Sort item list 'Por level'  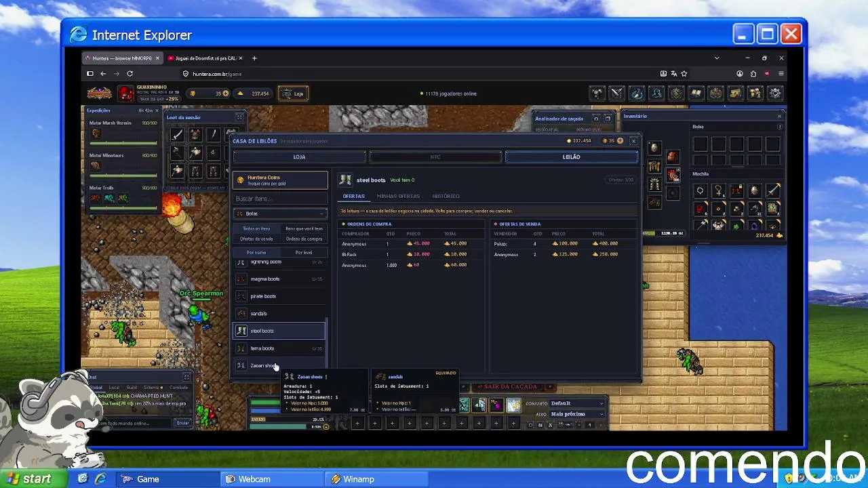[x=304, y=252]
